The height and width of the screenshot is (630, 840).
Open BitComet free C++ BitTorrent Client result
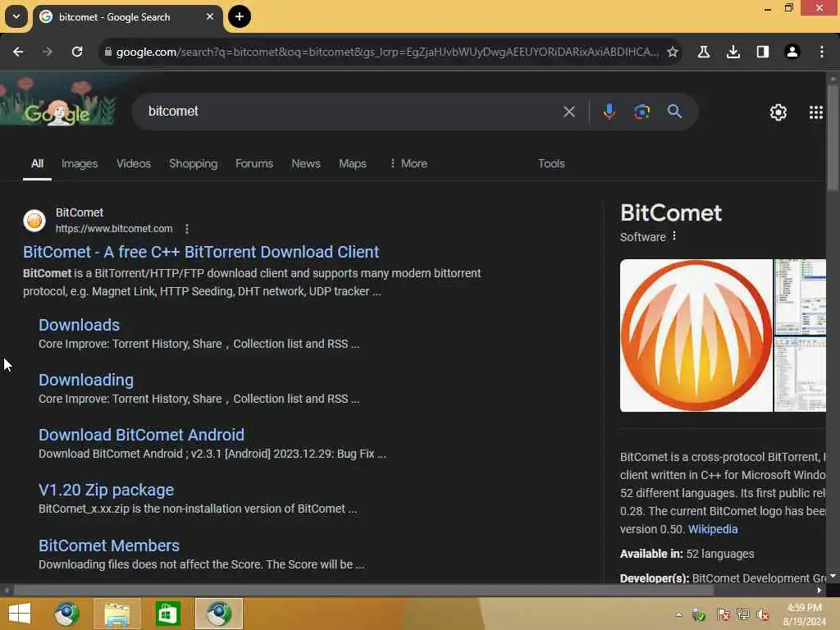pos(201,252)
